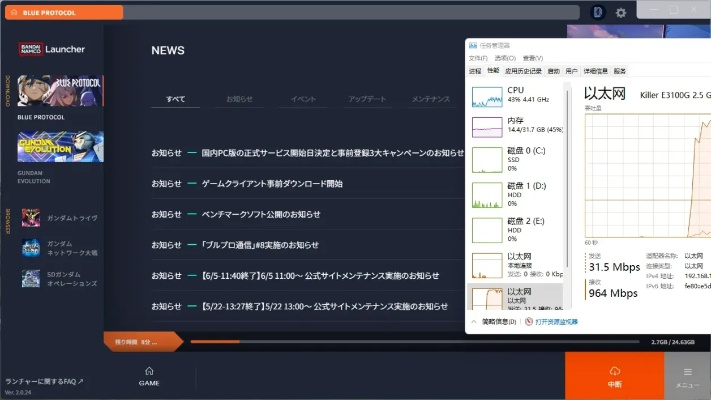Switch to Task Manager 启动 tab
This screenshot has width=711, height=400.
point(553,71)
